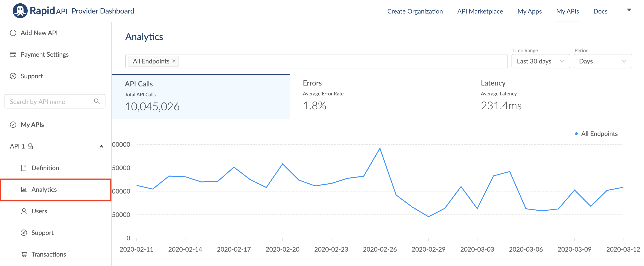Collapse the API 1 section
The height and width of the screenshot is (266, 644).
[101, 146]
